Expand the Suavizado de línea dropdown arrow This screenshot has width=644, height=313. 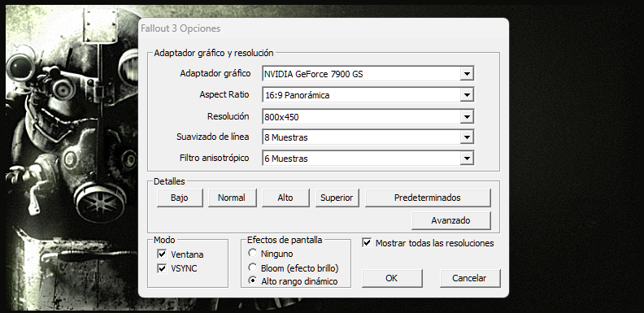pyautogui.click(x=467, y=137)
